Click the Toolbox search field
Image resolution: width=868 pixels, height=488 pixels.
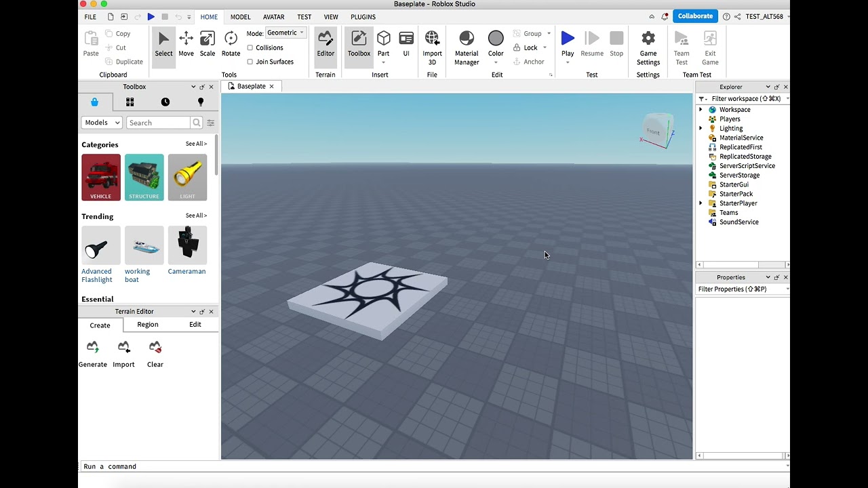(158, 123)
